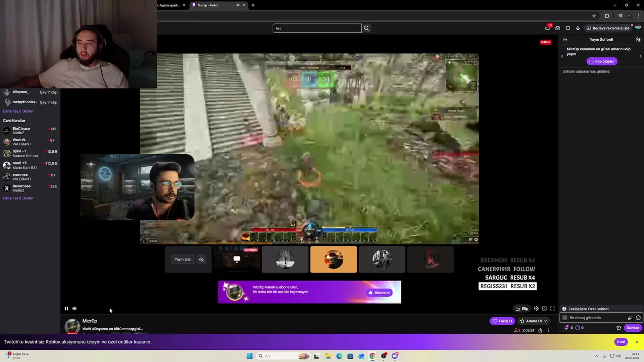Open the celebration party icon in chat box

(x=630, y=318)
